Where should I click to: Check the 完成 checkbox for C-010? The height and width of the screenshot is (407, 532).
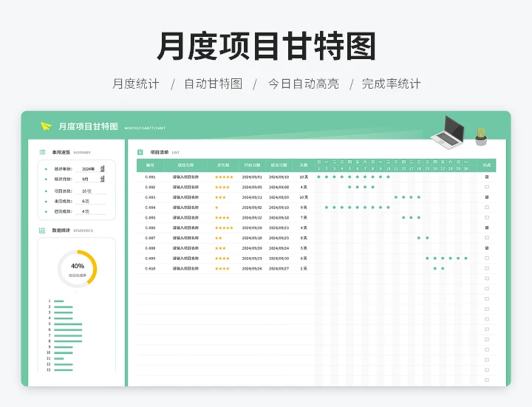coord(487,269)
